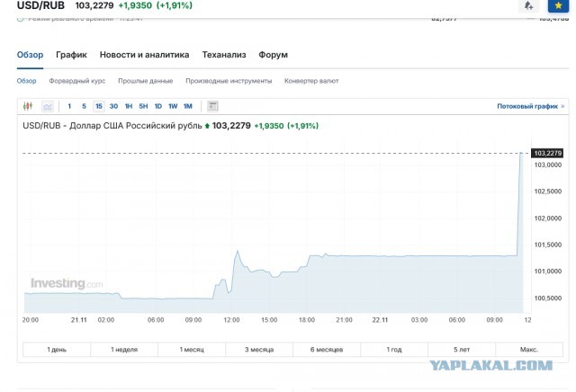Set chart range to 1 месяц
Image resolution: width=576 pixels, height=392 pixels.
(193, 349)
